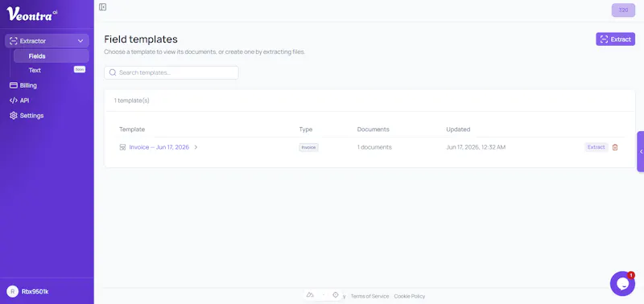Collapse the Extractor chevron arrow
The width and height of the screenshot is (644, 304).
(x=80, y=41)
